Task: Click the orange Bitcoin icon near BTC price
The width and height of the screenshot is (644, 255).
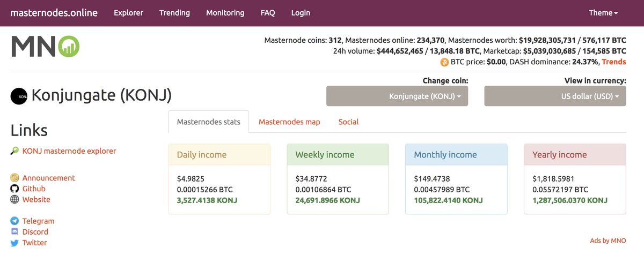Action: (x=444, y=62)
